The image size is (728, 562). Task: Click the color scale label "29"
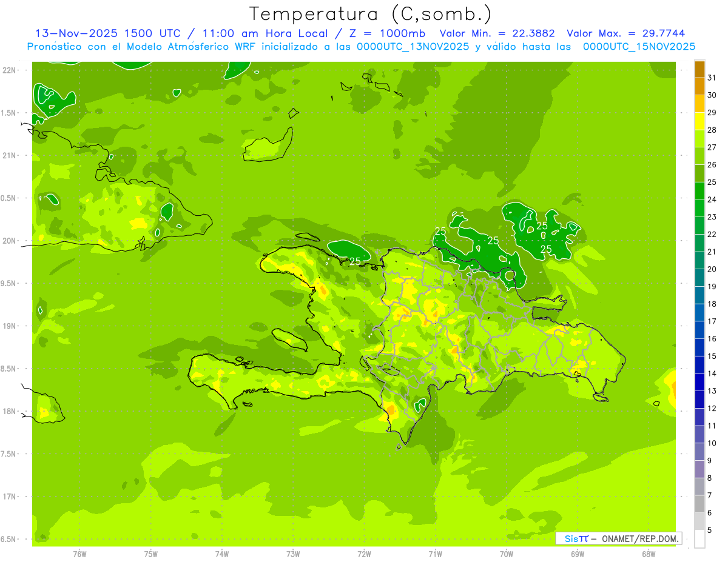[x=712, y=112]
